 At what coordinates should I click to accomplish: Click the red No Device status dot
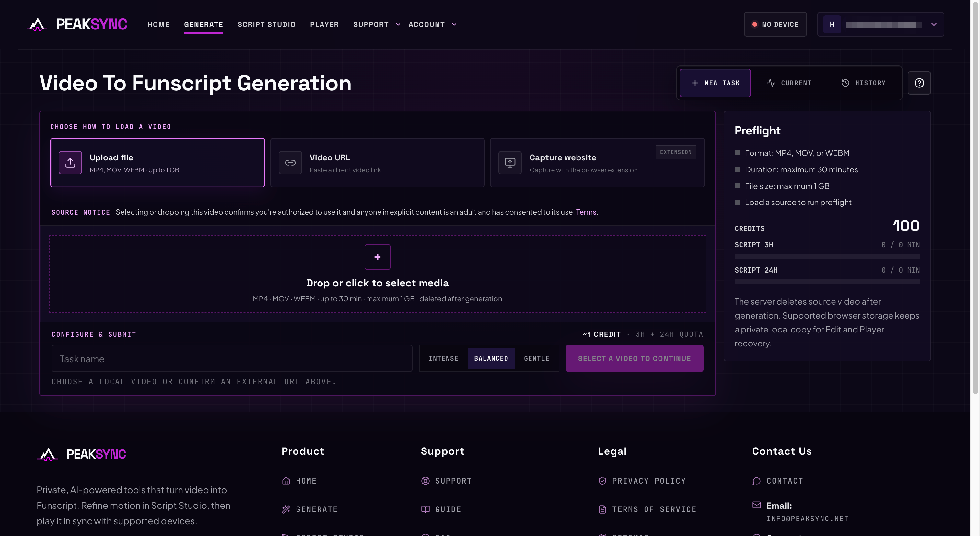[754, 24]
